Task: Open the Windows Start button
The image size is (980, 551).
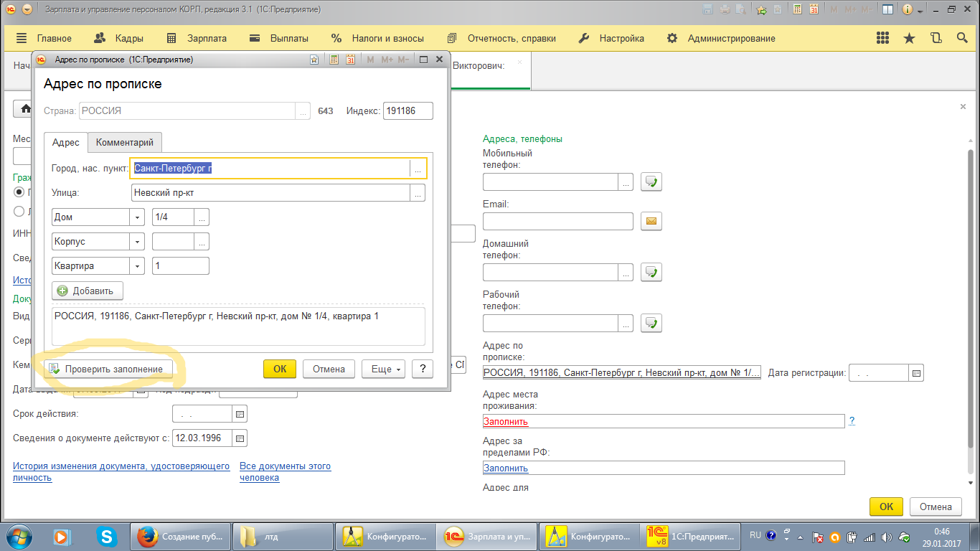Action: click(x=19, y=535)
